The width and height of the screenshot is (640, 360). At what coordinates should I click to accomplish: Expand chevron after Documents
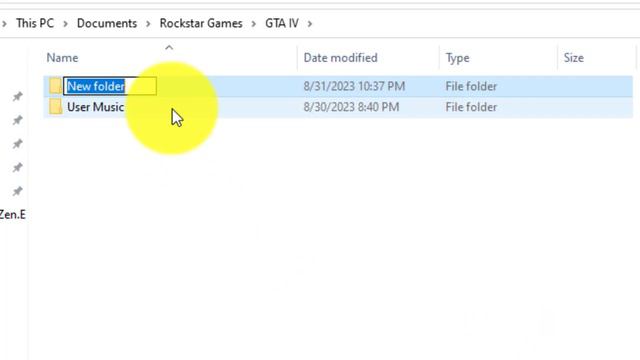point(148,24)
